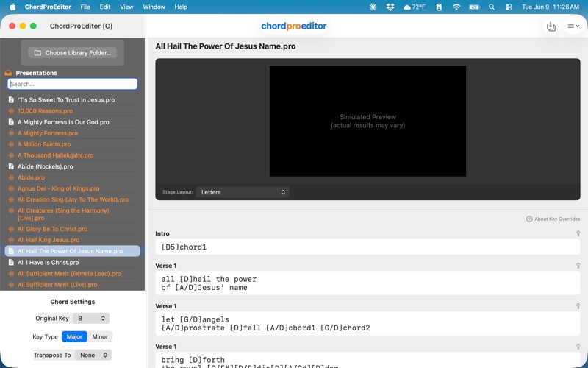Click waveform icon beside A Thousand Hallelujahs.pro
Image resolution: width=588 pixels, height=368 pixels.
[11, 155]
